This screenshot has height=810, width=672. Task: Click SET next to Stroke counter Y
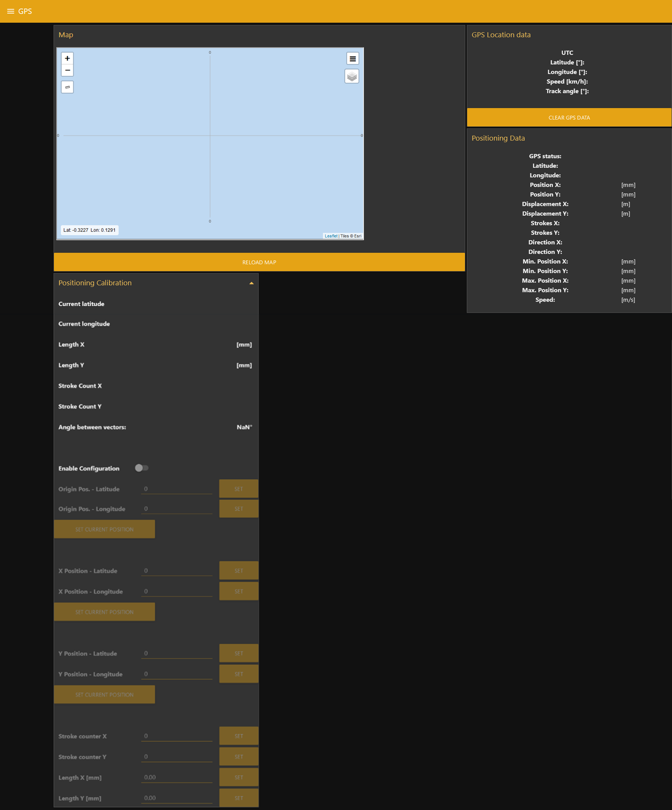point(239,756)
